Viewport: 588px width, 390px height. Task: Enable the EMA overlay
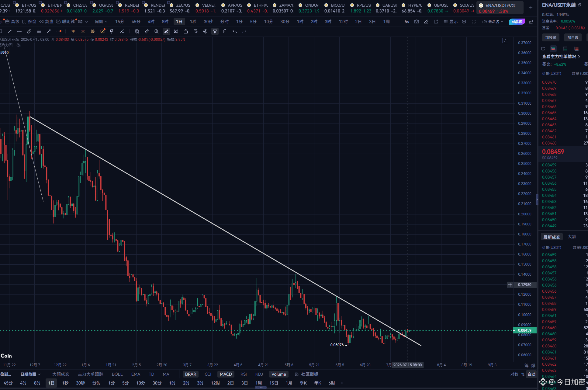[x=136, y=374]
